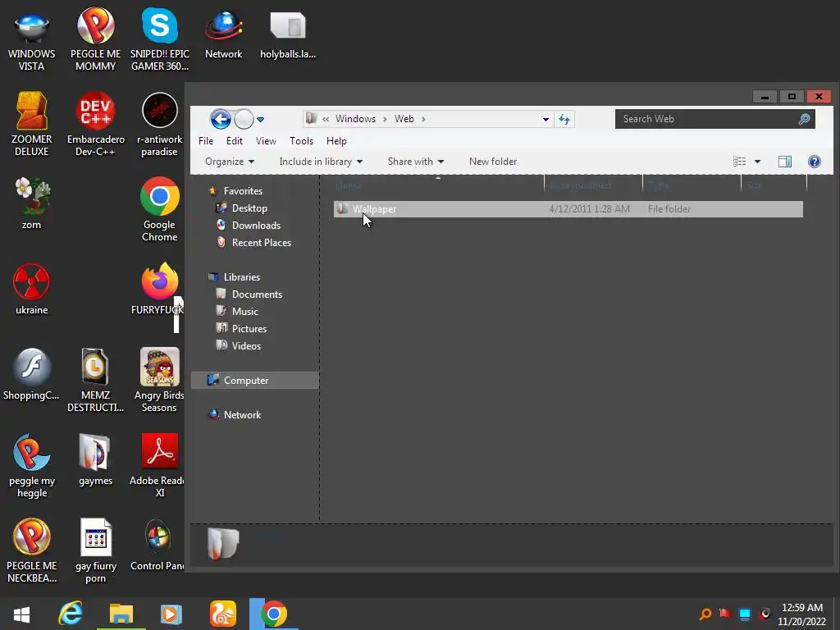Click the Control Panel desktop icon
Image resolution: width=840 pixels, height=630 pixels.
[157, 545]
